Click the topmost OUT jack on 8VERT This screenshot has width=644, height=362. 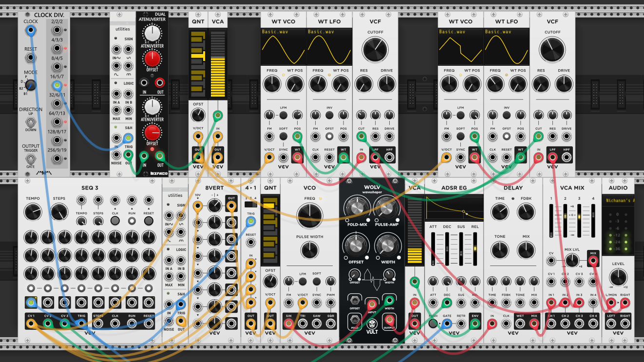coord(231,206)
